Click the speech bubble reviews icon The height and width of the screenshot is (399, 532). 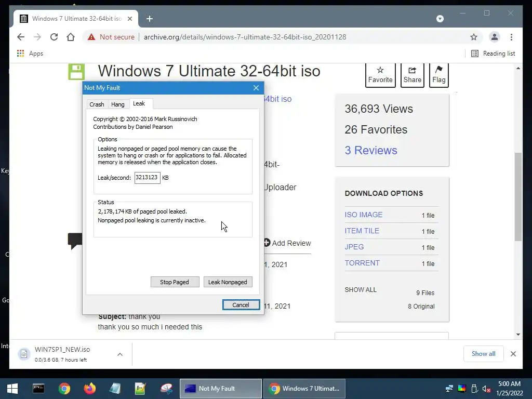[75, 241]
